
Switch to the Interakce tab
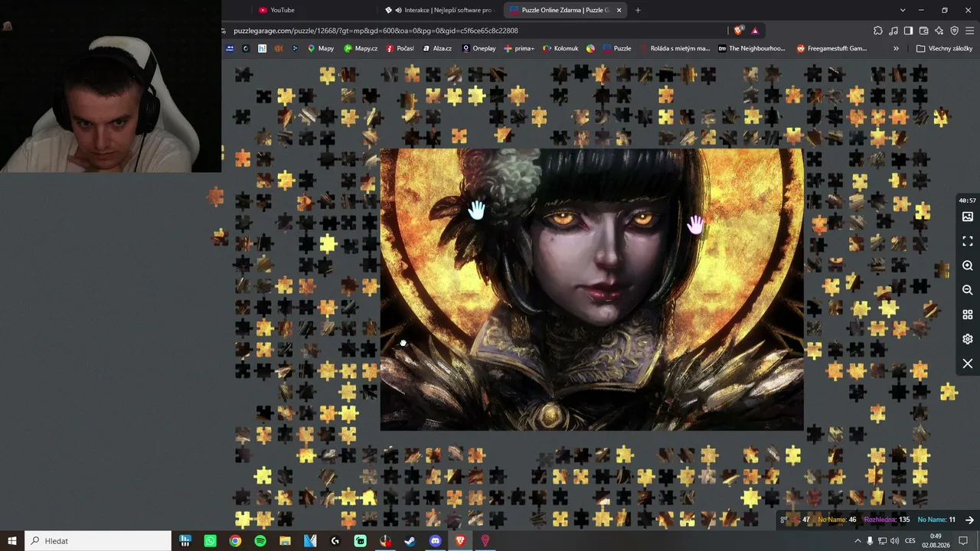pos(440,10)
